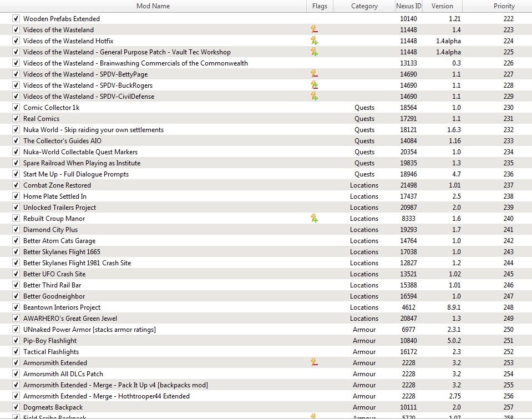Click Nexus ID 10140 of Wooden Prefabs Extended

(408, 19)
